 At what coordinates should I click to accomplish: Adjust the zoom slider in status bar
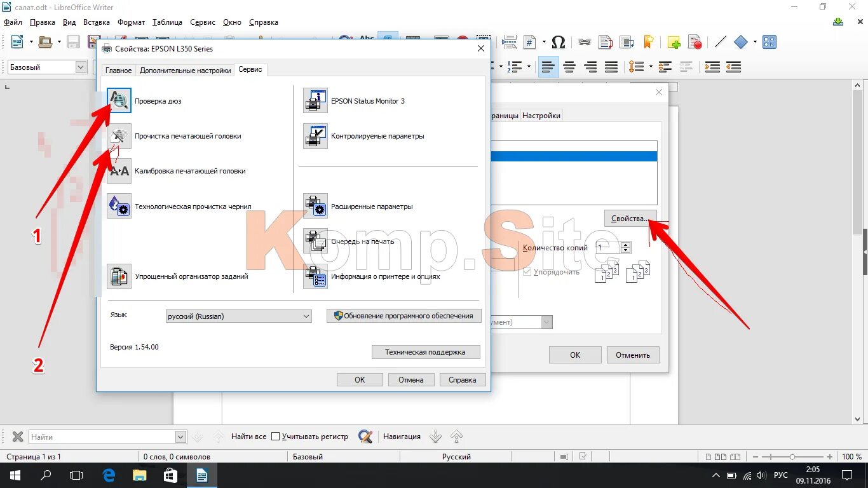point(792,457)
